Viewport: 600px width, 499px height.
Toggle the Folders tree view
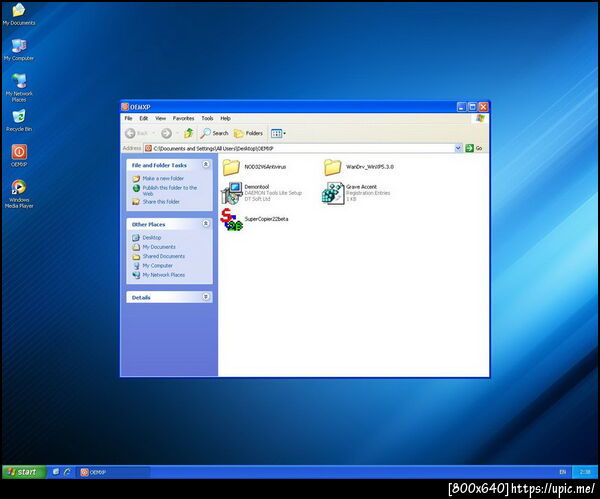[248, 133]
